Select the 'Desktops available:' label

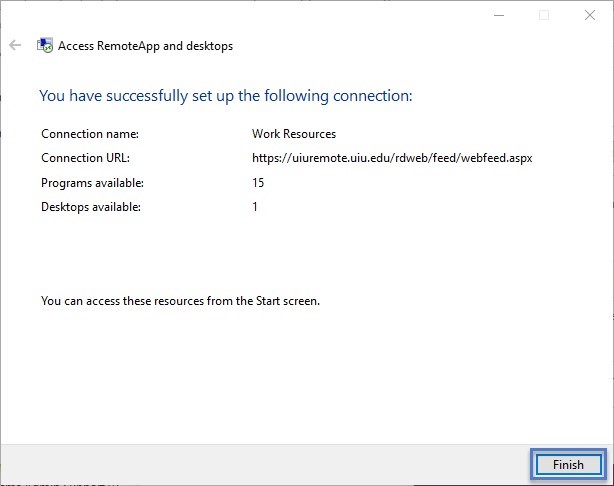click(91, 207)
